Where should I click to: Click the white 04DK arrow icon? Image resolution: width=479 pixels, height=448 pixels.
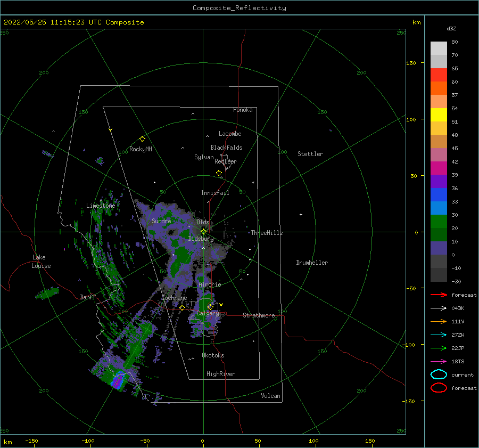(439, 308)
